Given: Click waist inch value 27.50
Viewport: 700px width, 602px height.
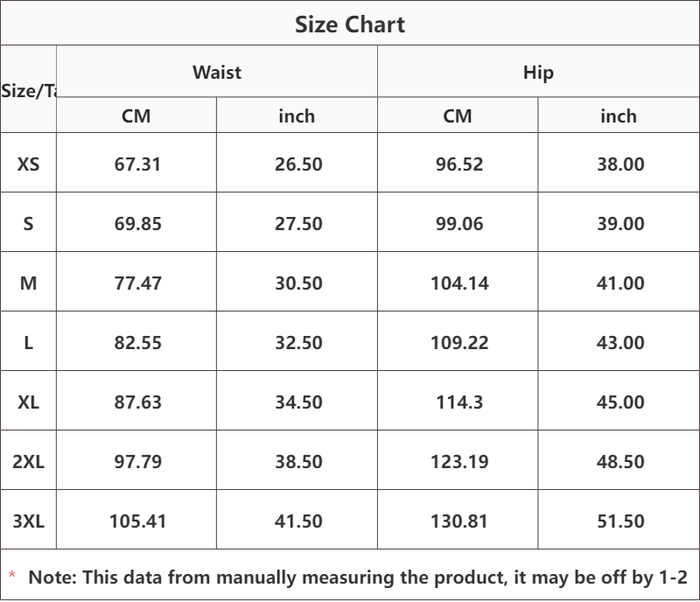Looking at the screenshot, I should (298, 223).
